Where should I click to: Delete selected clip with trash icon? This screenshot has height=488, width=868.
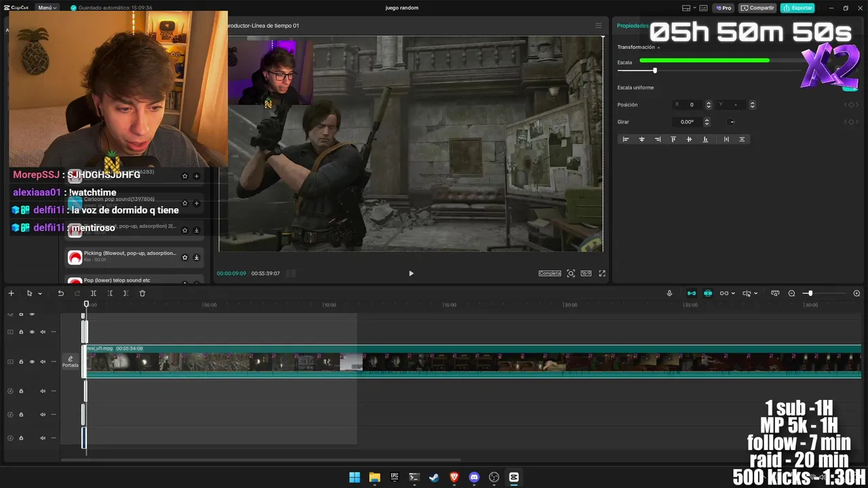coord(142,293)
